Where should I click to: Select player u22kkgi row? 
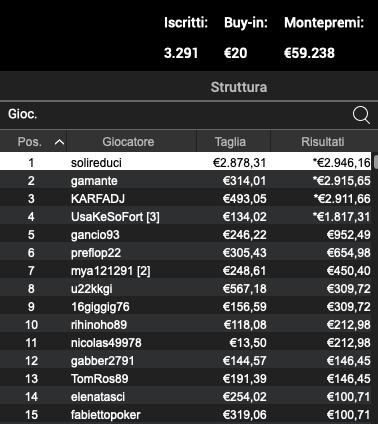[x=186, y=289]
